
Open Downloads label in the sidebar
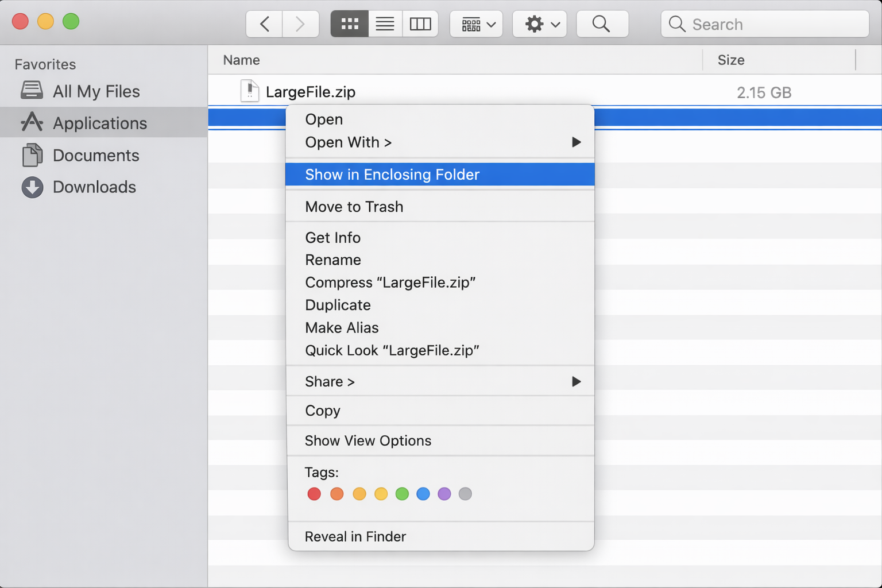[94, 187]
